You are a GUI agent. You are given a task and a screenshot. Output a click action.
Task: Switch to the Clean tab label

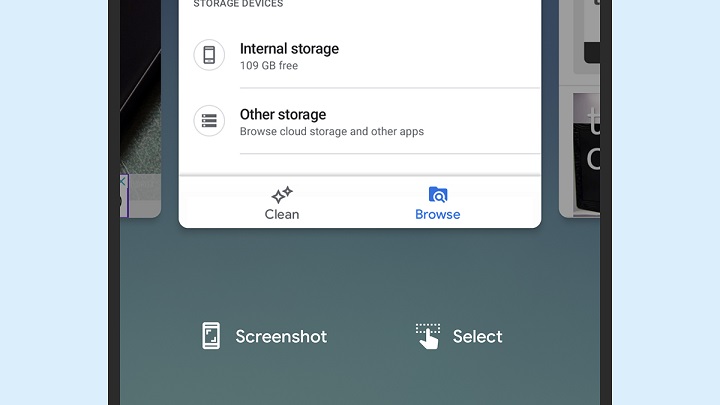[x=282, y=214]
